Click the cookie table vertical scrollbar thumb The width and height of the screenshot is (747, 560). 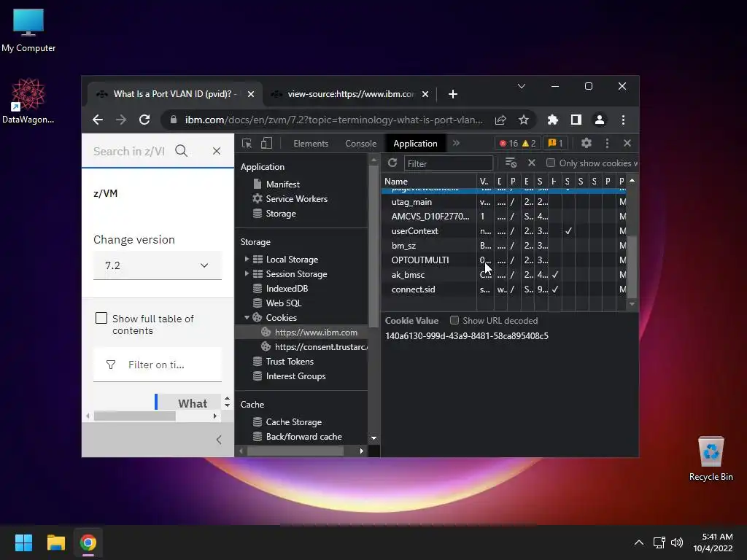(632, 267)
